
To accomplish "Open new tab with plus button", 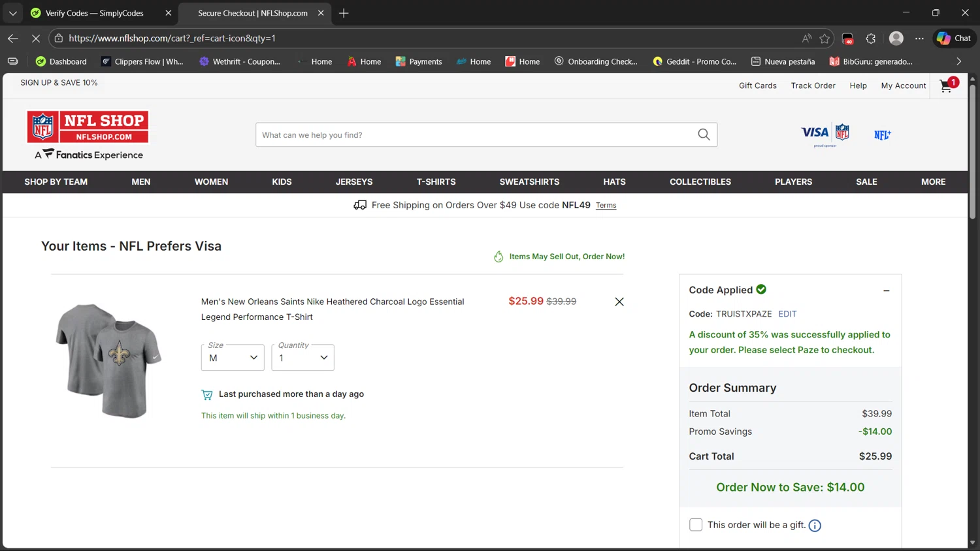I will (x=344, y=13).
